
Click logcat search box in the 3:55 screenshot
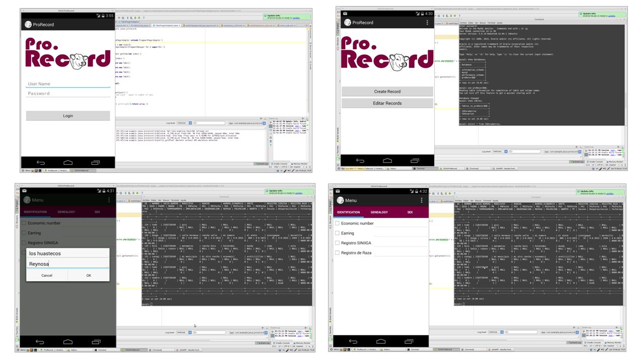(210, 123)
